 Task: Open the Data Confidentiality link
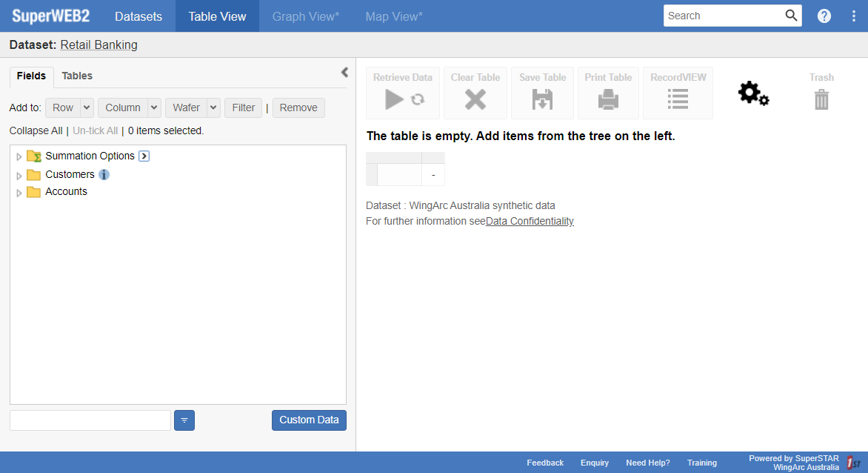(530, 221)
